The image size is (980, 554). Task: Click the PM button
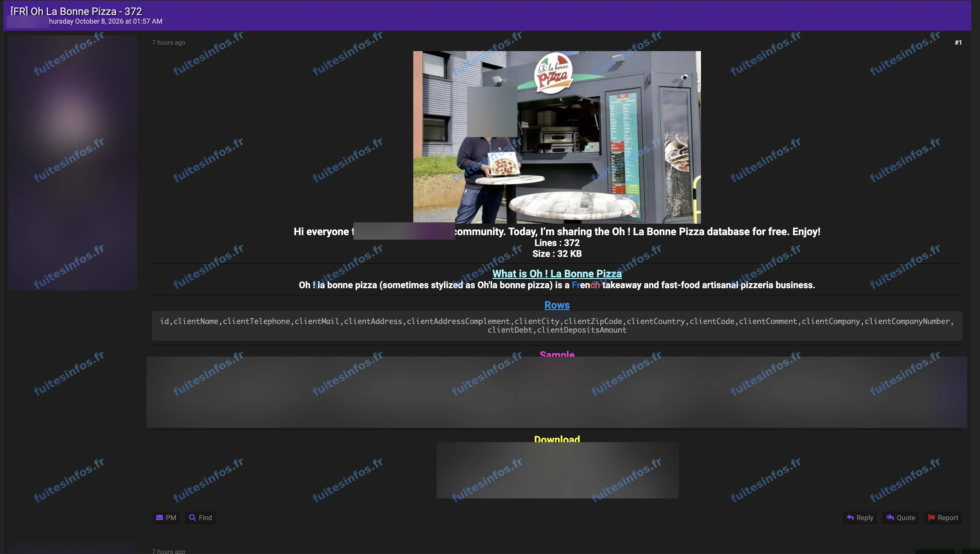(x=166, y=518)
